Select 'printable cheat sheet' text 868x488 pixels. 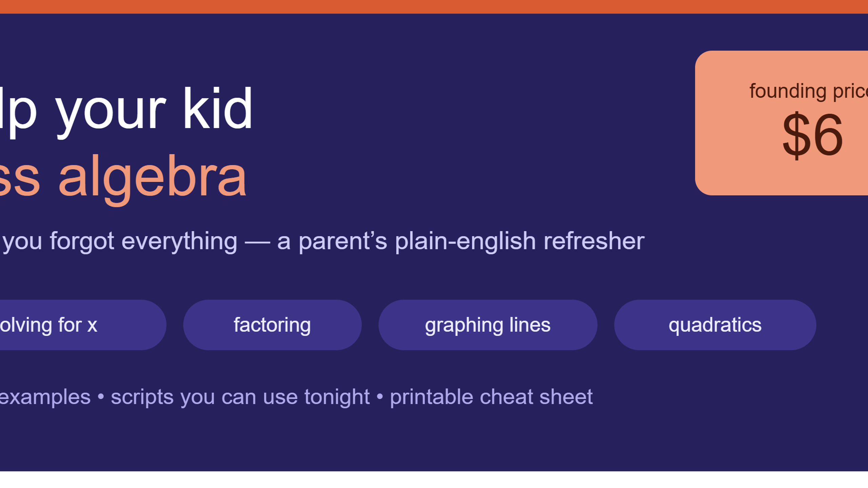coord(491,397)
